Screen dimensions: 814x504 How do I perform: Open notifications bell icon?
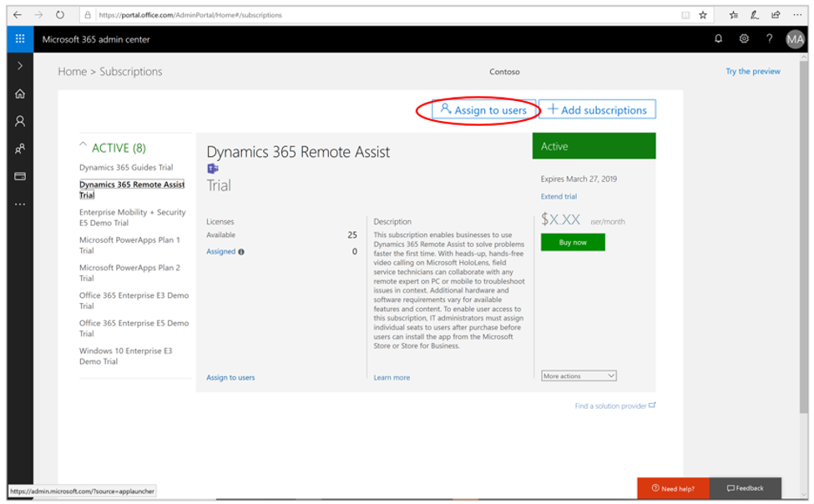click(719, 39)
